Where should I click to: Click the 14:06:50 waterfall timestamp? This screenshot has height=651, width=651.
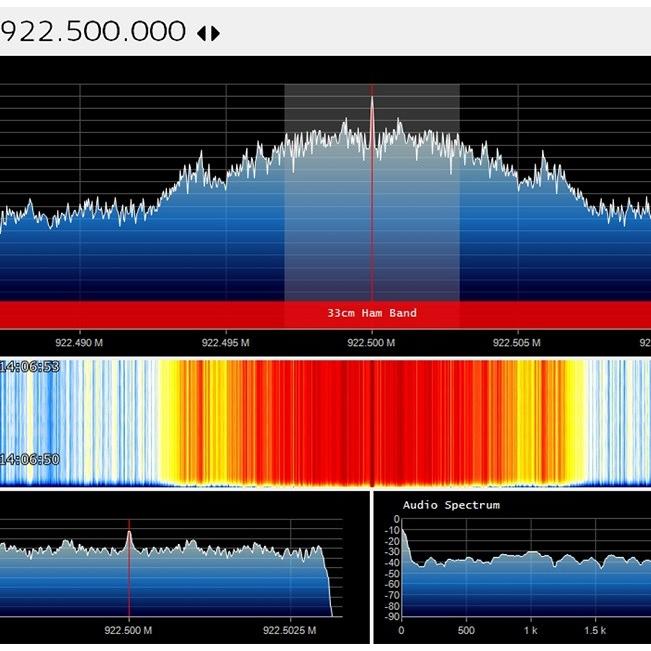[x=30, y=459]
